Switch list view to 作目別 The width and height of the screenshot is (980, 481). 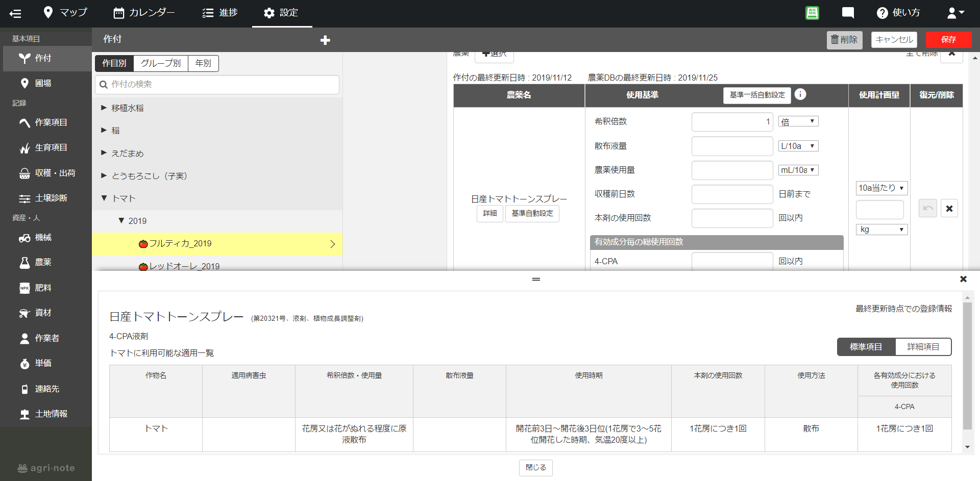click(114, 63)
